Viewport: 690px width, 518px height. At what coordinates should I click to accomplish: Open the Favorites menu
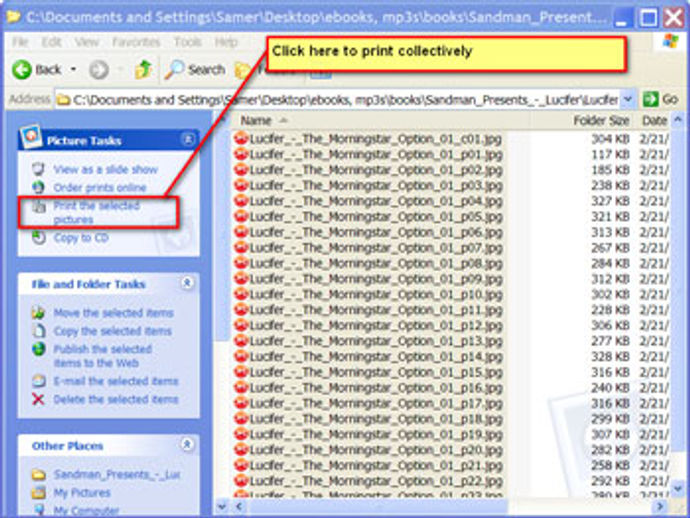(136, 42)
